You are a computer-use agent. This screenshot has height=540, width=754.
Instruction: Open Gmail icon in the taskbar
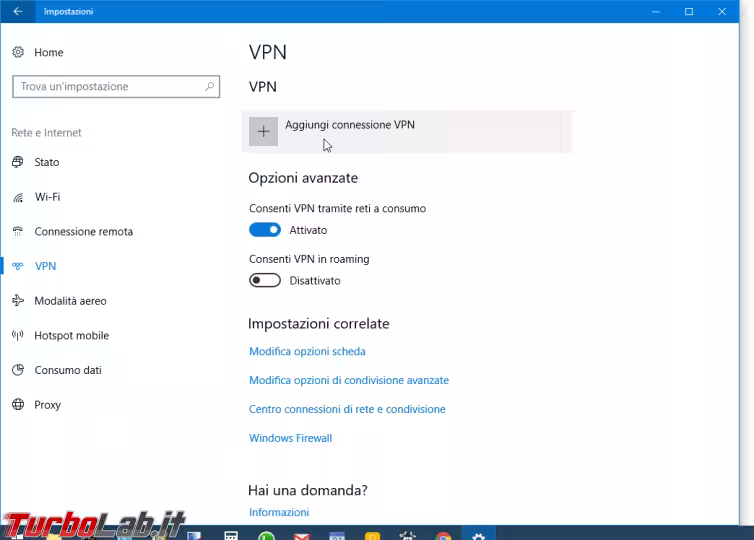[x=302, y=536]
